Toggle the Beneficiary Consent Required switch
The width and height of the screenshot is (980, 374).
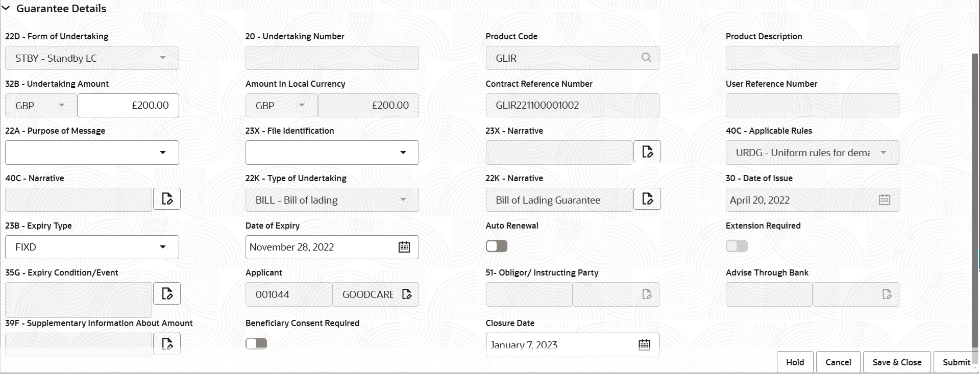(256, 343)
